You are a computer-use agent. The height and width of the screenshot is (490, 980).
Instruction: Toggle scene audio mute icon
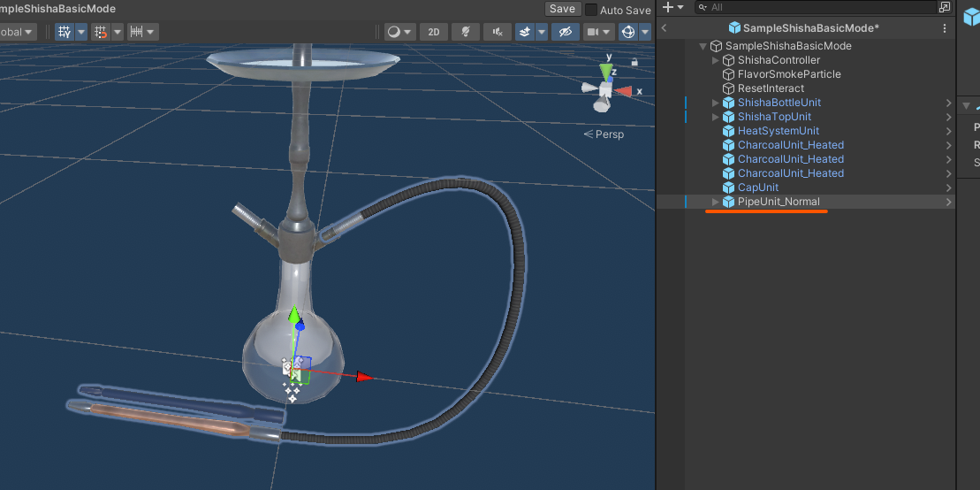[x=498, y=32]
